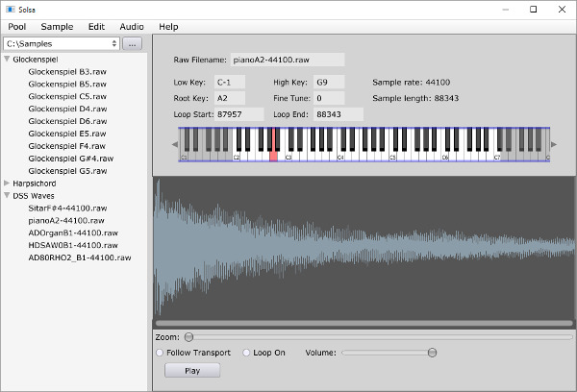Click the Sample rate: 44100 text
This screenshot has width=577, height=392.
tap(411, 83)
